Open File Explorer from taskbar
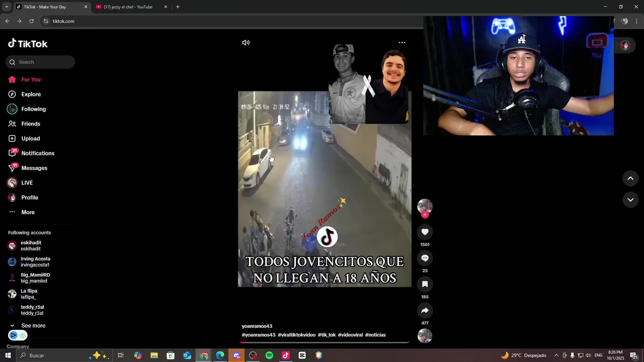 coord(154,355)
